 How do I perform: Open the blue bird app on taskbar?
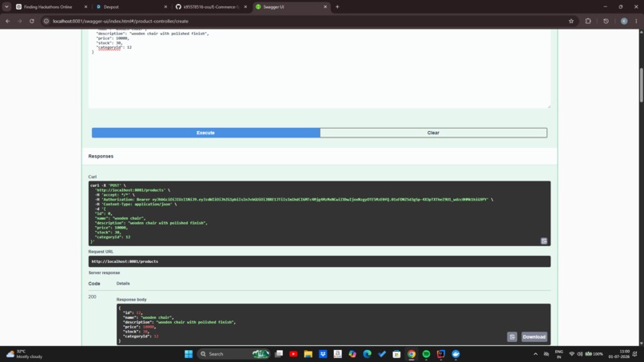(x=455, y=354)
